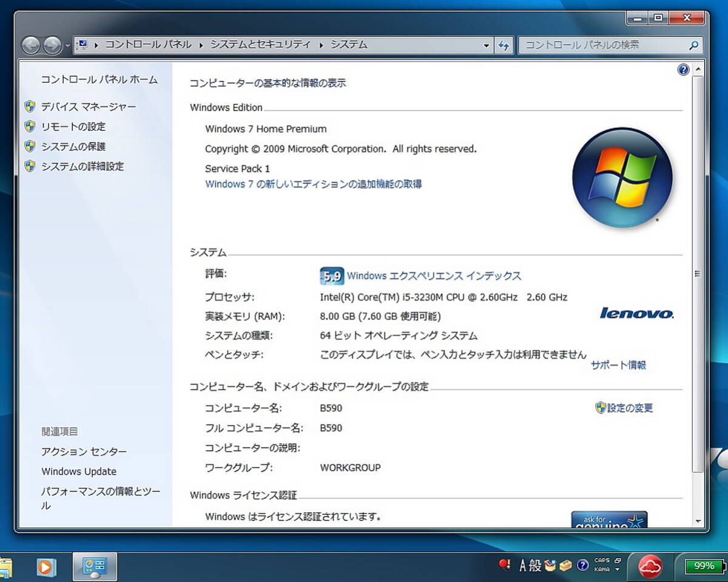
Task: Click the scrollbar down arrow
Action: pos(698,521)
